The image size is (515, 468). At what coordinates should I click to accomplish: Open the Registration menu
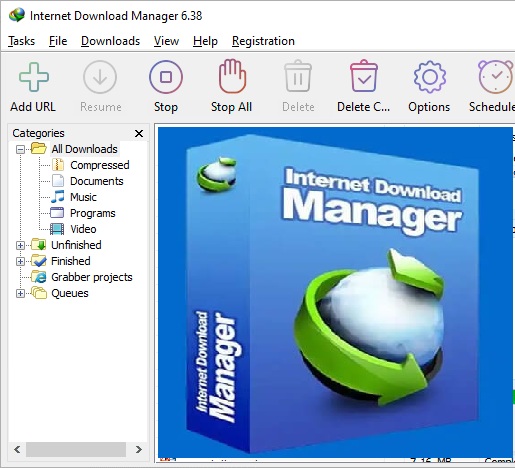263,41
